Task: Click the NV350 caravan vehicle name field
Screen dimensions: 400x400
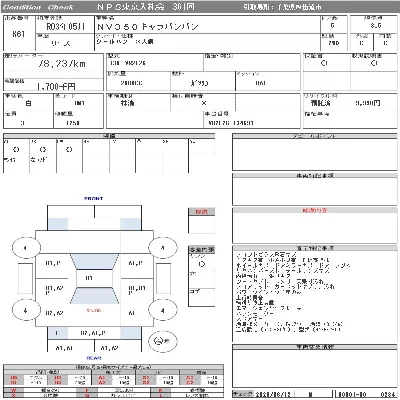Action: click(x=148, y=27)
